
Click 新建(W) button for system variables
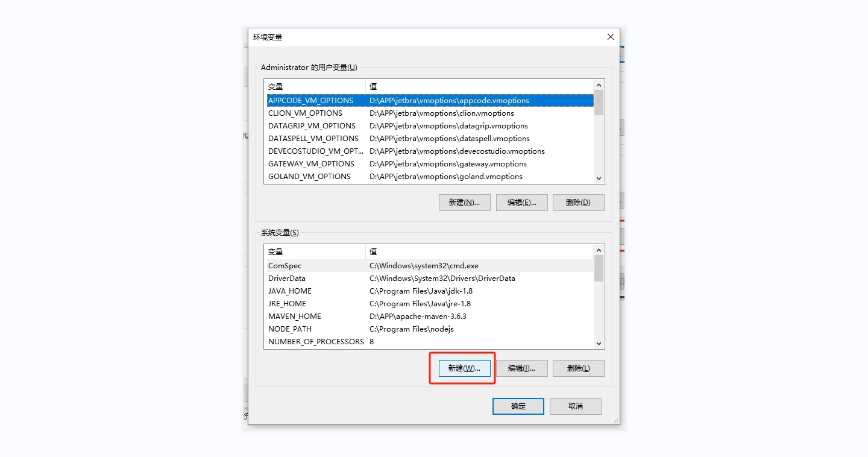coord(464,368)
